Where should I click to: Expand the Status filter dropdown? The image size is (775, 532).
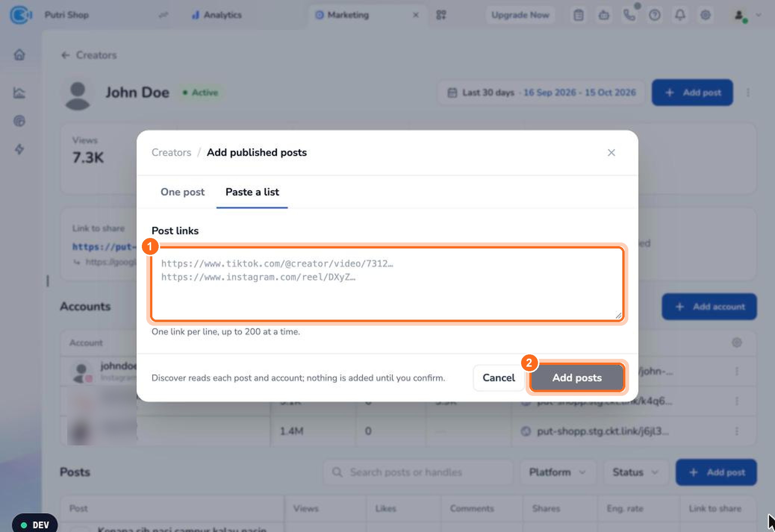tap(635, 472)
